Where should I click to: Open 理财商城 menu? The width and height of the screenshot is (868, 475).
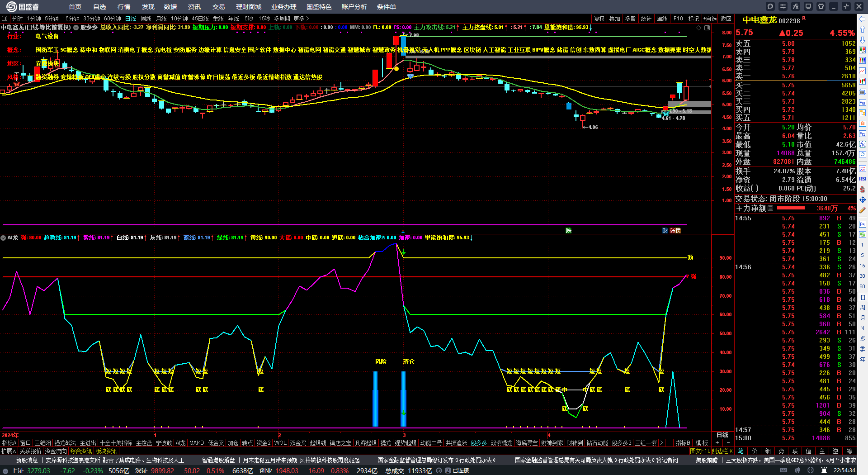[x=249, y=7]
